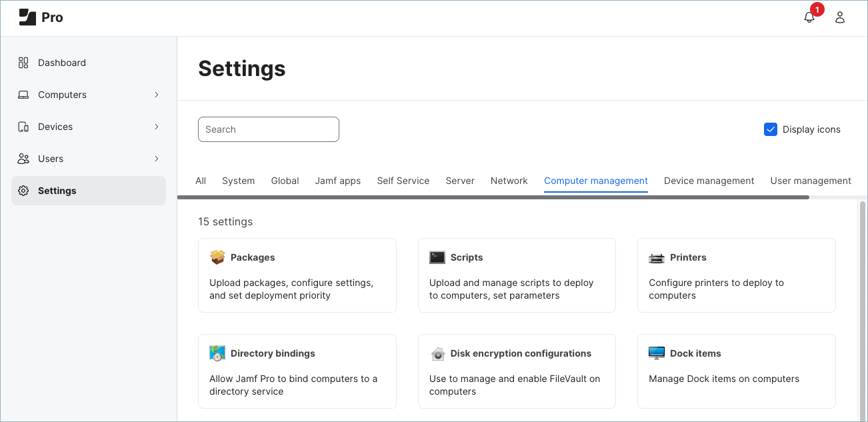Screen dimensions: 868x422
Task: Select the Device management tab
Action: click(709, 181)
